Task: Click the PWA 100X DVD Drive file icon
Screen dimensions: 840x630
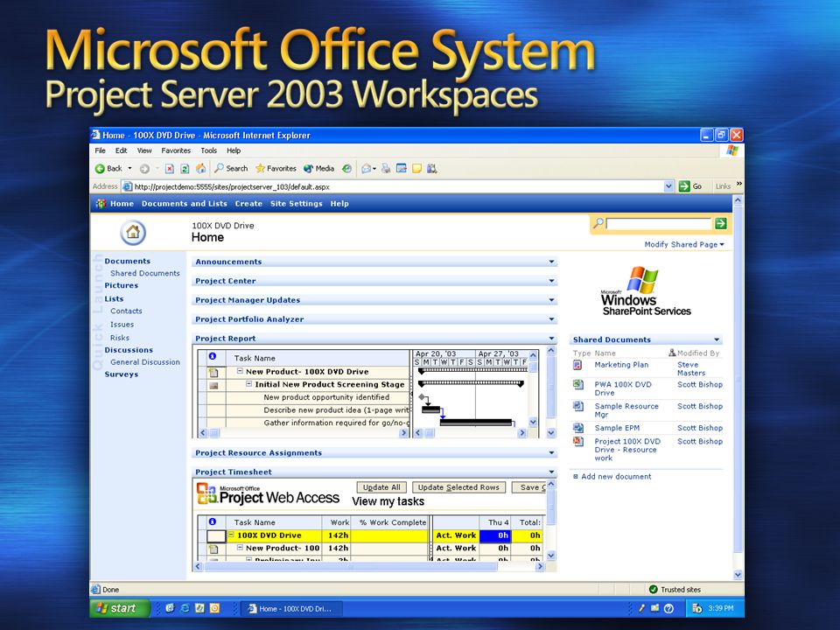Action: 578,385
